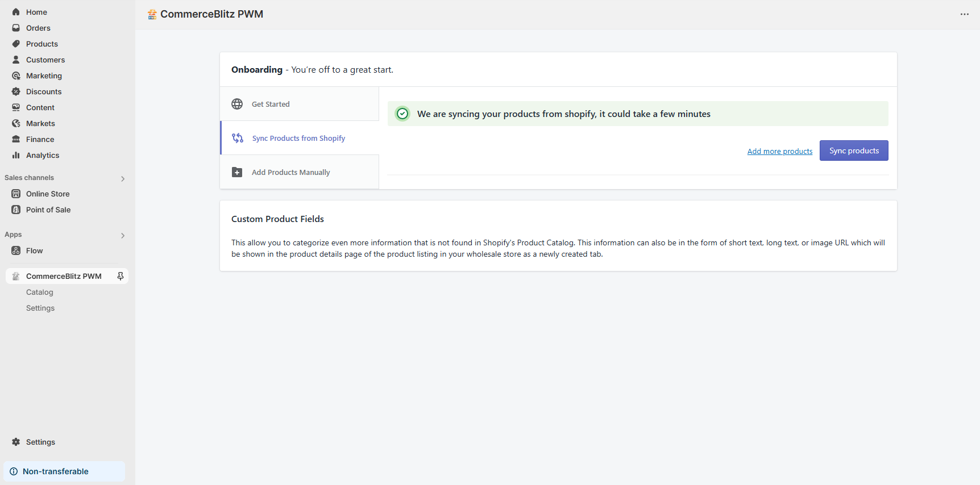The height and width of the screenshot is (485, 980).
Task: Open the Get Started onboarding tab
Action: pyautogui.click(x=300, y=104)
